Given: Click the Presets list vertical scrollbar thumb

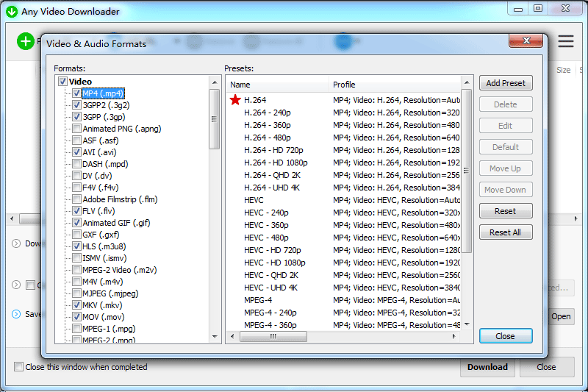Looking at the screenshot, I should pyautogui.click(x=467, y=171).
